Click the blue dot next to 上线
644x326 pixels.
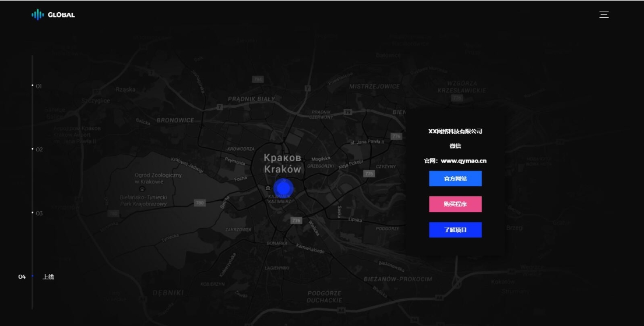coord(33,276)
